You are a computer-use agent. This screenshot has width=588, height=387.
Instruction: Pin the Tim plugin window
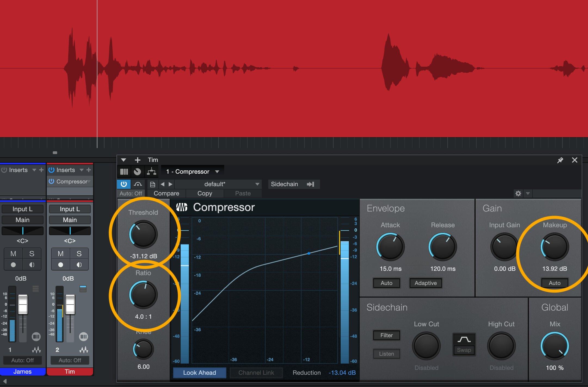(x=560, y=160)
